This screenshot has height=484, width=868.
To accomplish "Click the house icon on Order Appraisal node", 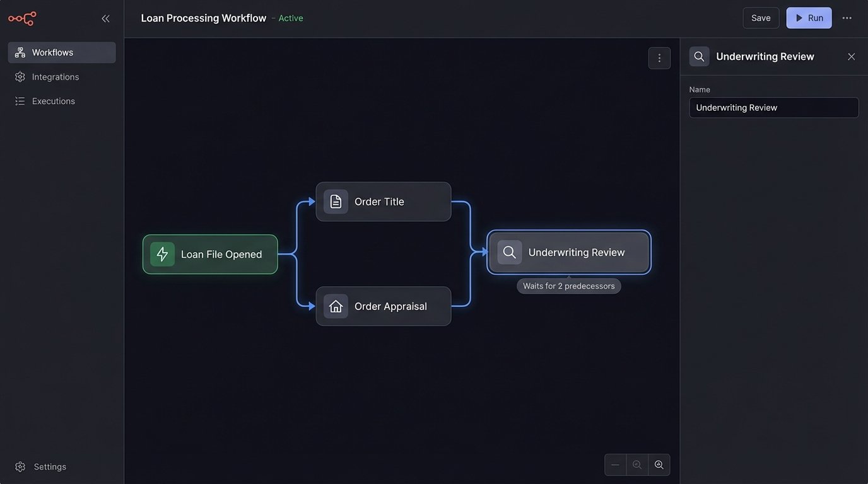I will 335,306.
